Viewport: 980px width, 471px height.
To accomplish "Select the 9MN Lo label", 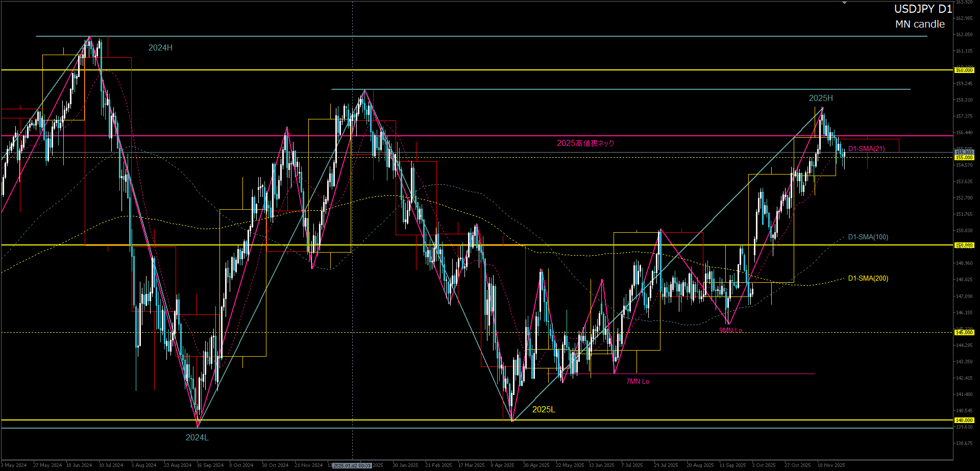I will (730, 331).
